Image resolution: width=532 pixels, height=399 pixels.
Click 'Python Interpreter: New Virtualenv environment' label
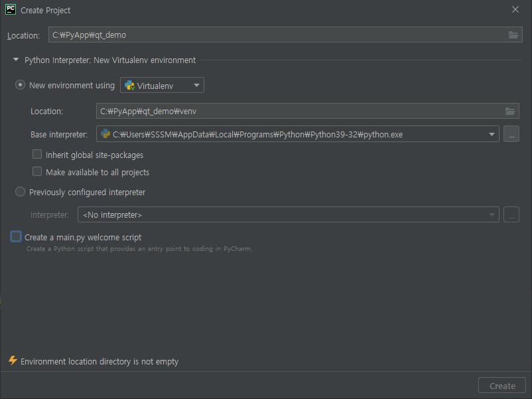pos(110,60)
